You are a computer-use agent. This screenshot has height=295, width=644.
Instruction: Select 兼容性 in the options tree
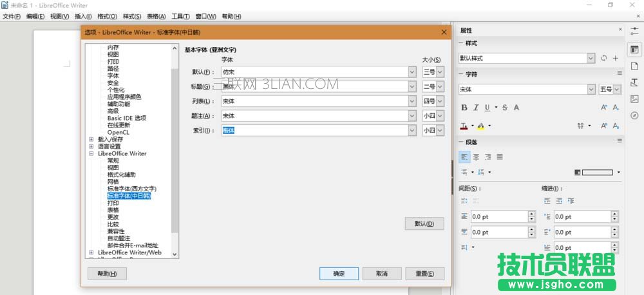(x=116, y=231)
